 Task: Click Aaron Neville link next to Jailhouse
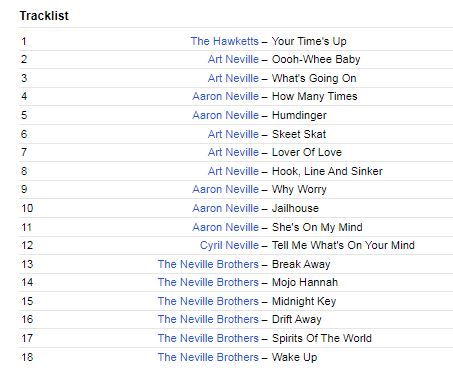click(226, 208)
